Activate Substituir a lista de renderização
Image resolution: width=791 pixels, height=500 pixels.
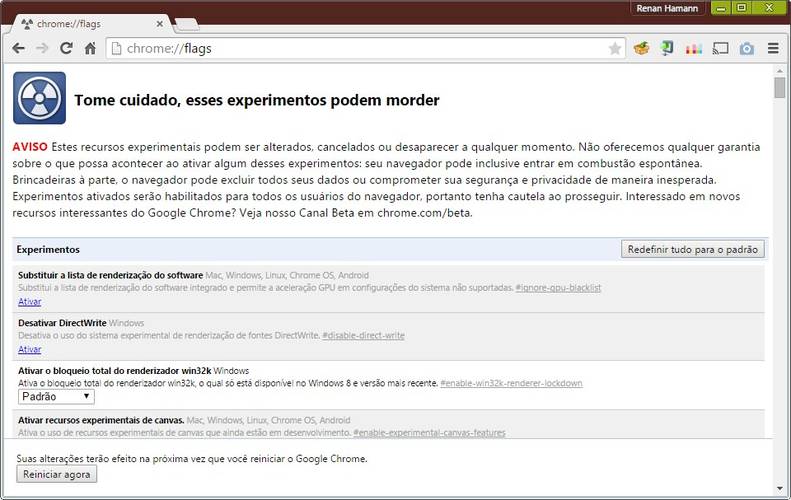pyautogui.click(x=29, y=302)
